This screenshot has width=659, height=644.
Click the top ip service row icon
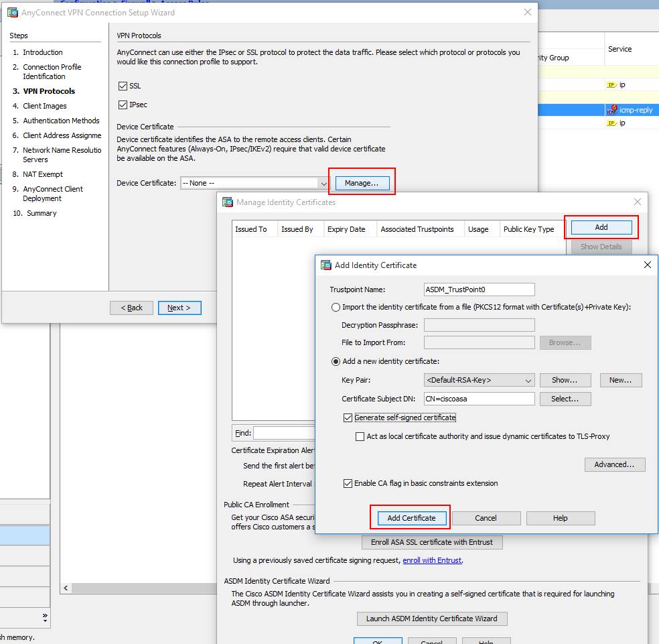(x=611, y=85)
